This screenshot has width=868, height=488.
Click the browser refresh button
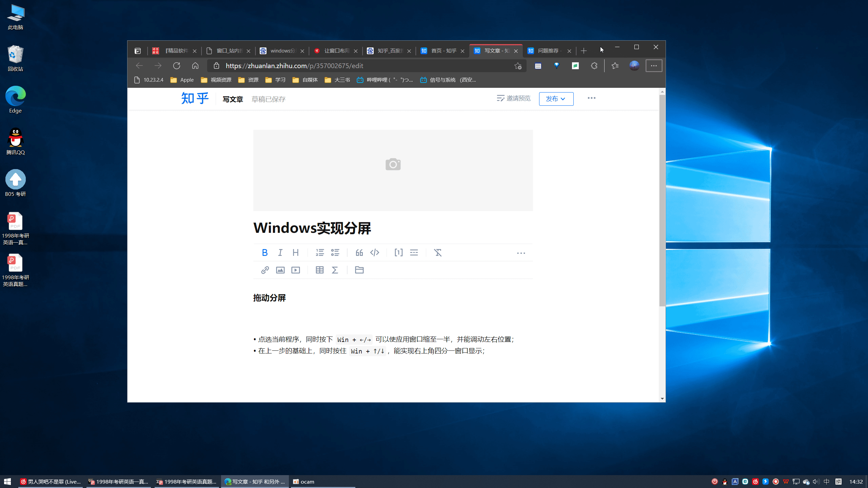click(177, 66)
